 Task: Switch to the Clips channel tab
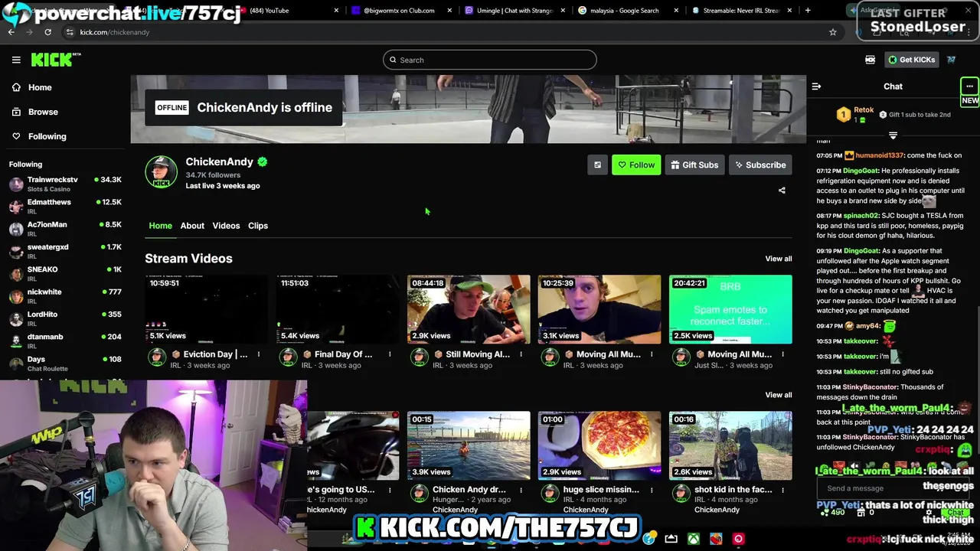[x=258, y=226]
